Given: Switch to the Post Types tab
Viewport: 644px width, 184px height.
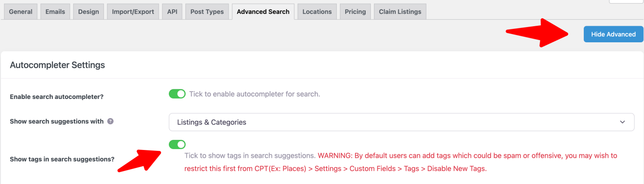Looking at the screenshot, I should pos(207,11).
